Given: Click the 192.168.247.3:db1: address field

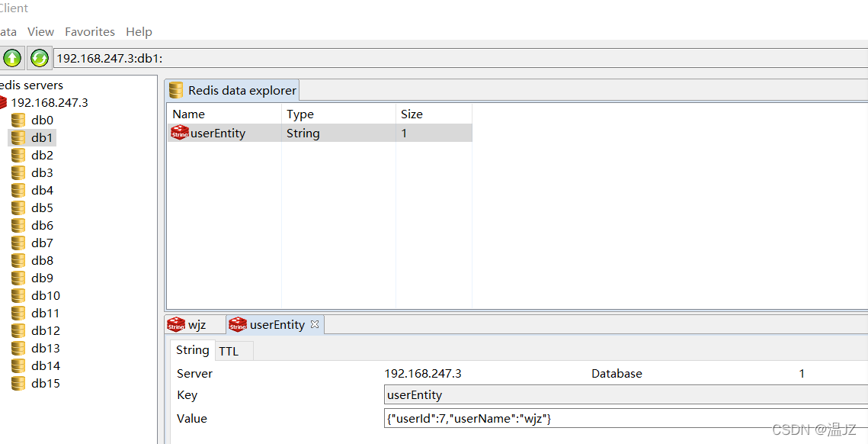Looking at the screenshot, I should point(460,58).
